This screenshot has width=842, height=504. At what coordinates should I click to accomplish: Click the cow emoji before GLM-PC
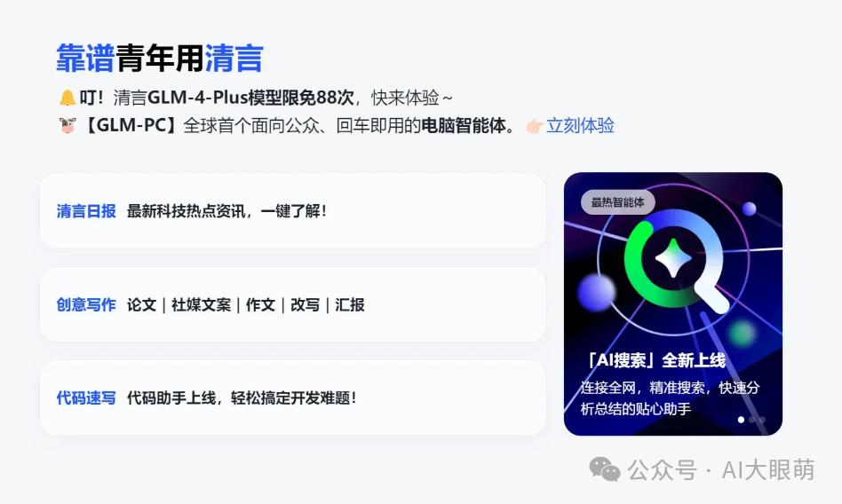tap(68, 126)
